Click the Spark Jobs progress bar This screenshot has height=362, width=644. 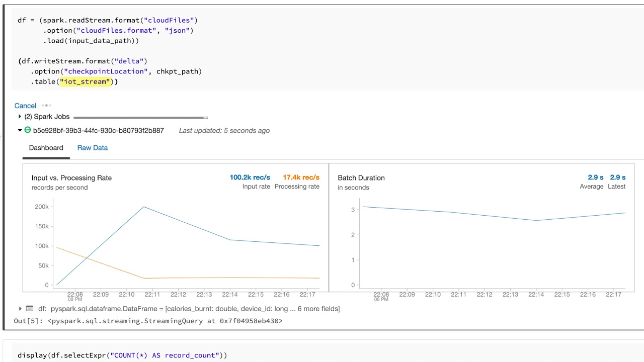click(x=140, y=118)
